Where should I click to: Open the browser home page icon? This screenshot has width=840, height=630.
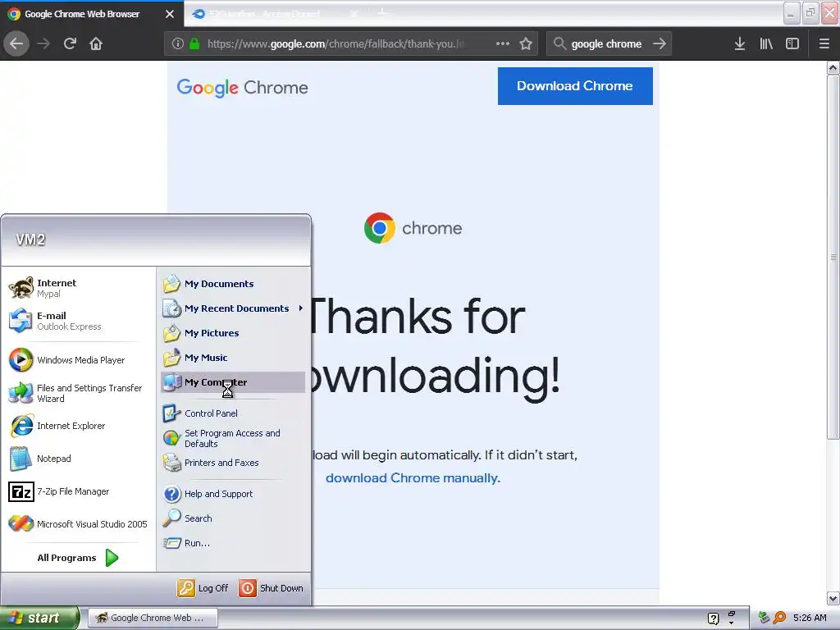pos(96,43)
